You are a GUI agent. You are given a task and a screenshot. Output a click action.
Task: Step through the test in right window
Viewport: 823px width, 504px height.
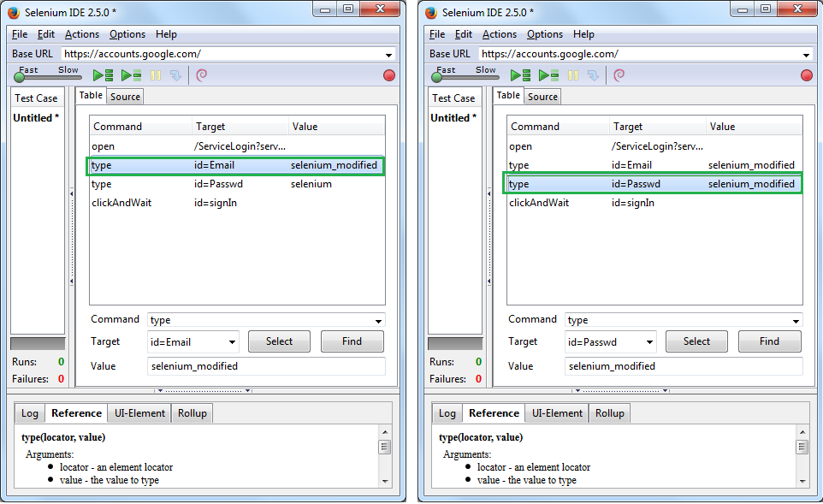click(x=593, y=75)
